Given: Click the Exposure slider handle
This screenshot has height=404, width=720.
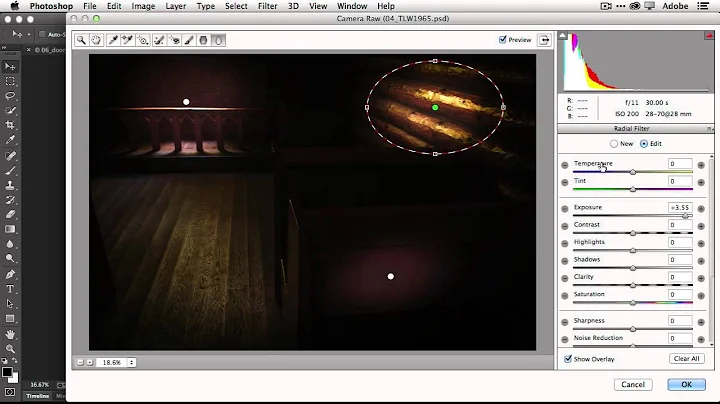Looking at the screenshot, I should tap(685, 216).
